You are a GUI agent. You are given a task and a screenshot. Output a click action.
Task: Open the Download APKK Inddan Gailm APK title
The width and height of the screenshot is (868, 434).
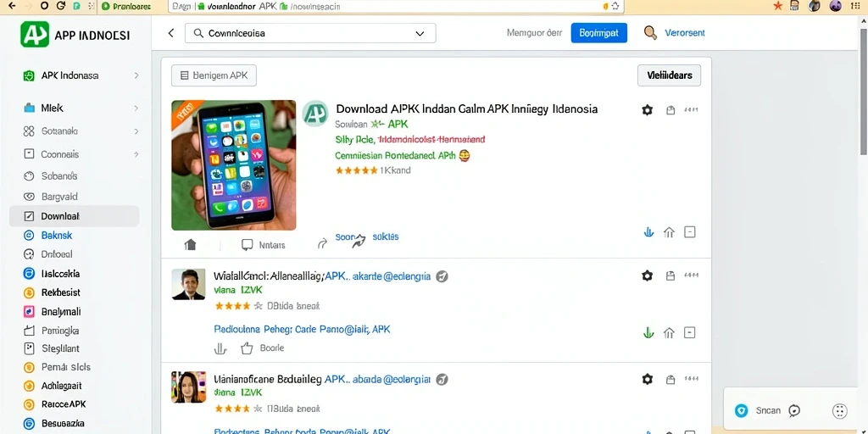point(467,109)
